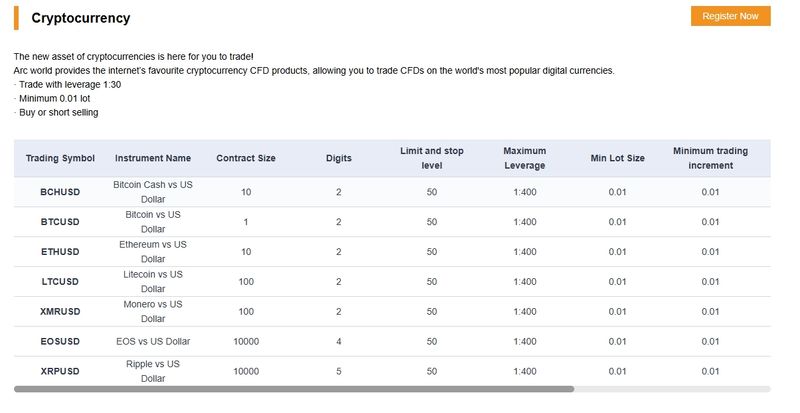Click contract size 10 in ETHUSD row

(246, 252)
